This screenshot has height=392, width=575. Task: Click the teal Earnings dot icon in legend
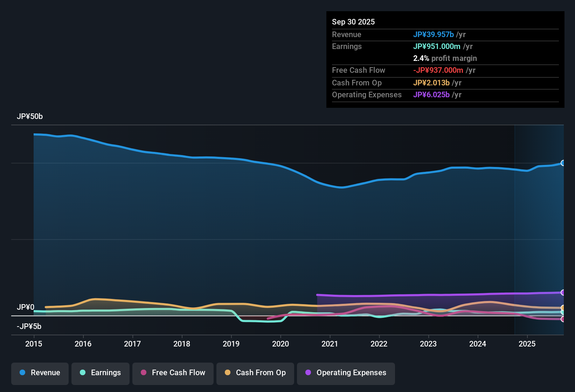tap(83, 373)
